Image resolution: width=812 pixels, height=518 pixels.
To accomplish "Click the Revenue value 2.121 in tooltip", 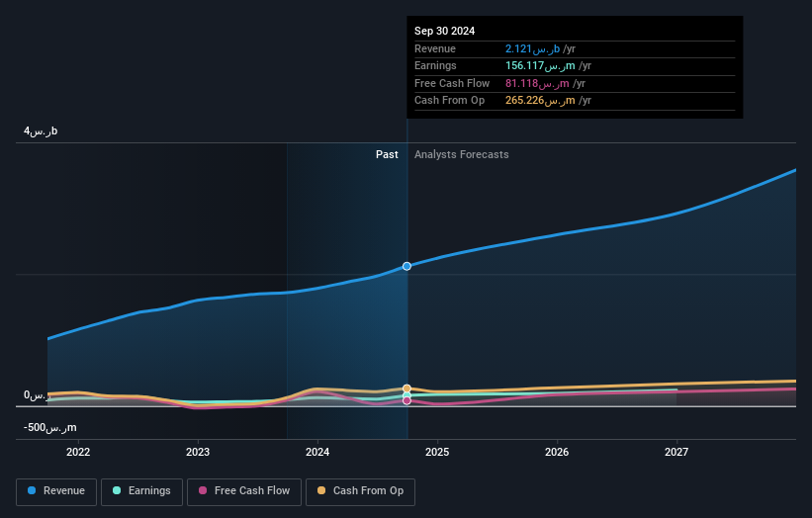I will (532, 48).
